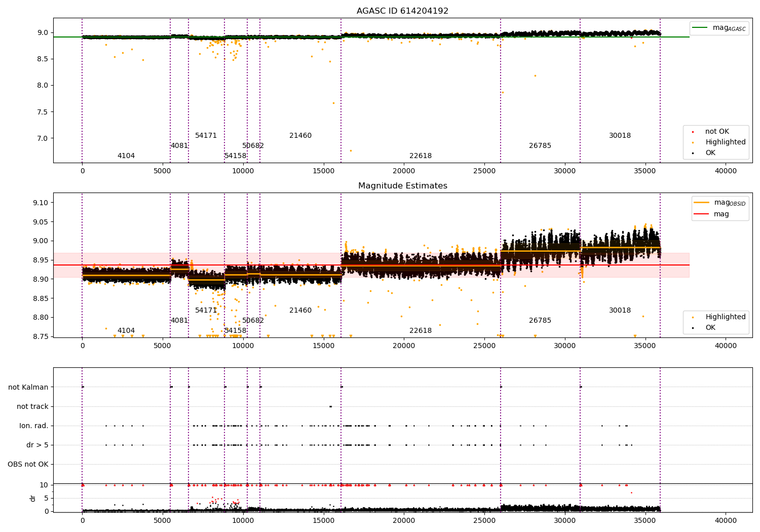Image resolution: width=760 pixels, height=532 pixels.
Task: Click obsid label 30018 in AGASC plot
Action: [x=620, y=136]
